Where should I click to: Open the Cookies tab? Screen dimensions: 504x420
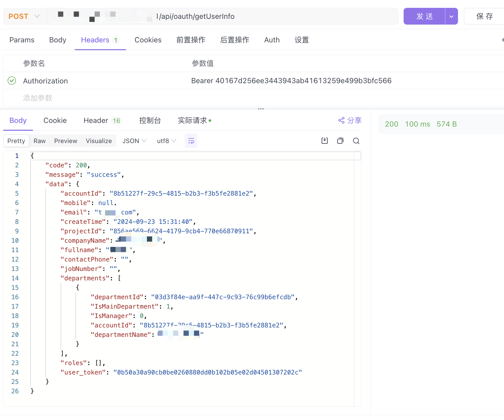[x=148, y=40]
